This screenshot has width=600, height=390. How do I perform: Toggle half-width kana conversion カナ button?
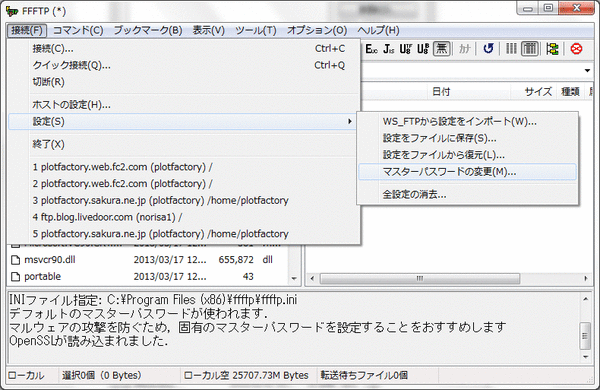click(465, 49)
